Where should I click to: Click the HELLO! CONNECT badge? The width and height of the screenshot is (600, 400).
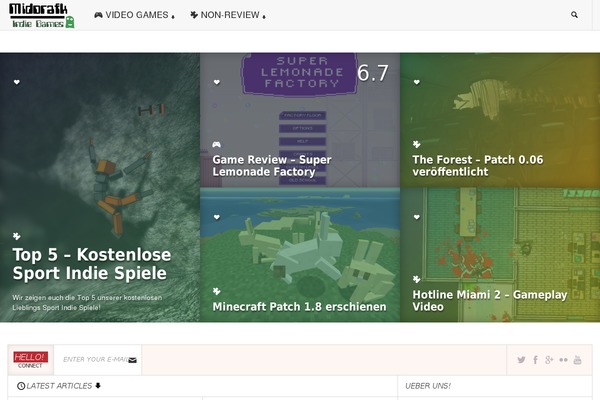31,360
